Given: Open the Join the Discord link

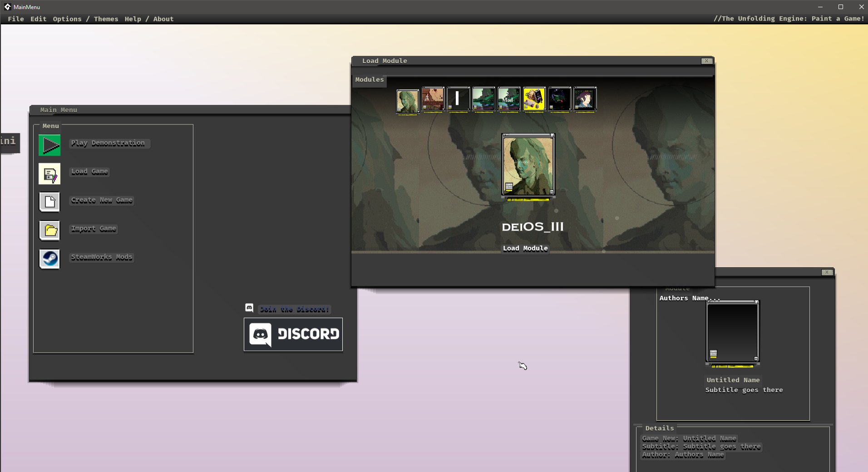Looking at the screenshot, I should [295, 310].
